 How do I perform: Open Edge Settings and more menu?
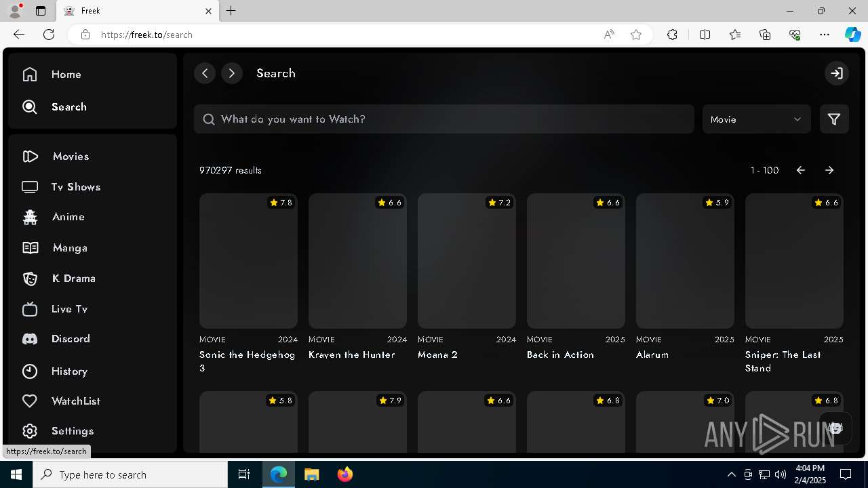(x=825, y=35)
